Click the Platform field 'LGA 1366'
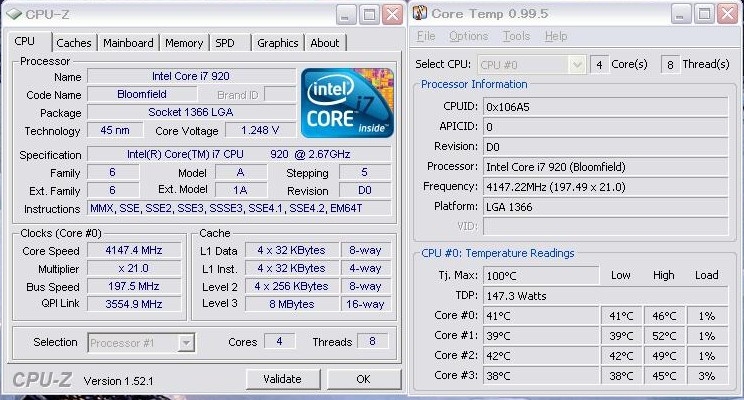744x400 pixels. [x=605, y=207]
